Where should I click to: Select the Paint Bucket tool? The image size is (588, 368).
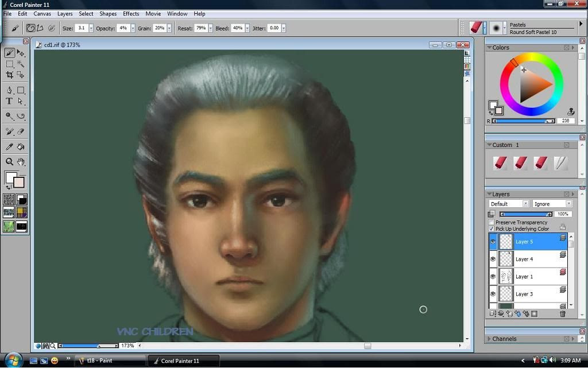[21, 147]
